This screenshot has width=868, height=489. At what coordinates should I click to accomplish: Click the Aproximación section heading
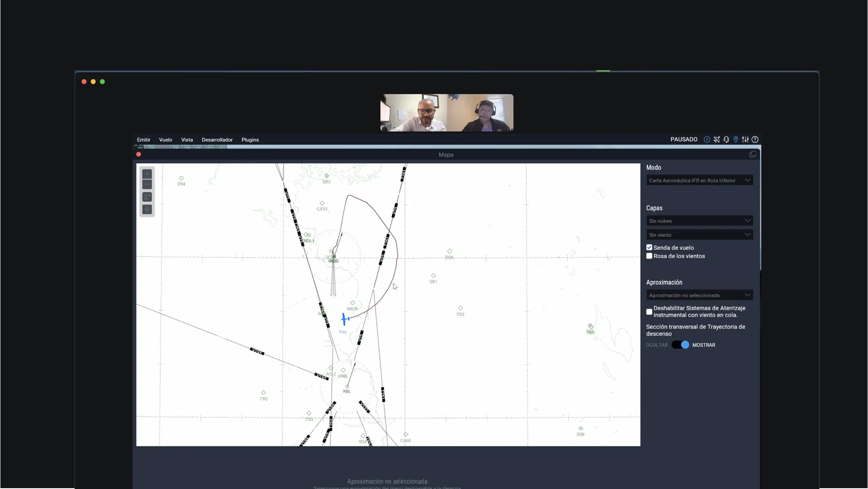click(664, 283)
